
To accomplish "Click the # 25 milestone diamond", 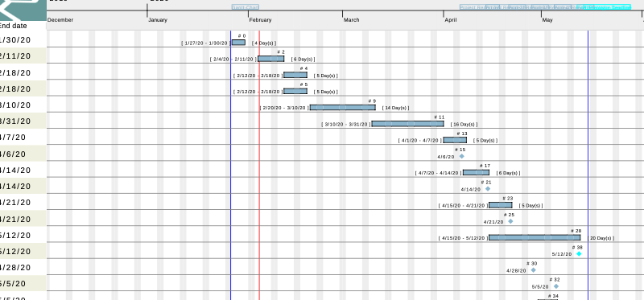I will coord(510,221).
